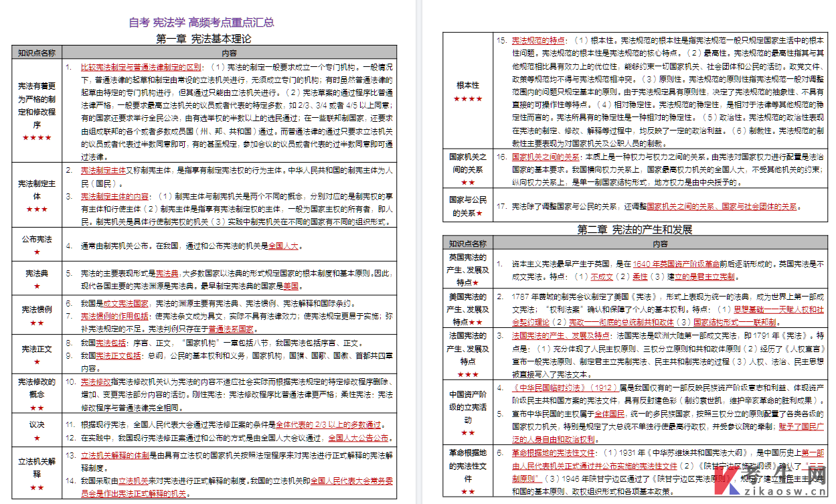Click the underlined 全国人大公告公布 text
836x504 pixels.
(x=358, y=438)
